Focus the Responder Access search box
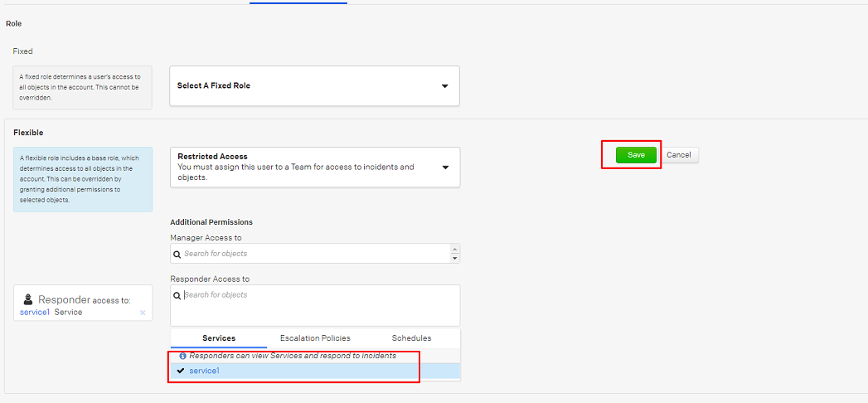Image resolution: width=868 pixels, height=403 pixels. pyautogui.click(x=315, y=305)
